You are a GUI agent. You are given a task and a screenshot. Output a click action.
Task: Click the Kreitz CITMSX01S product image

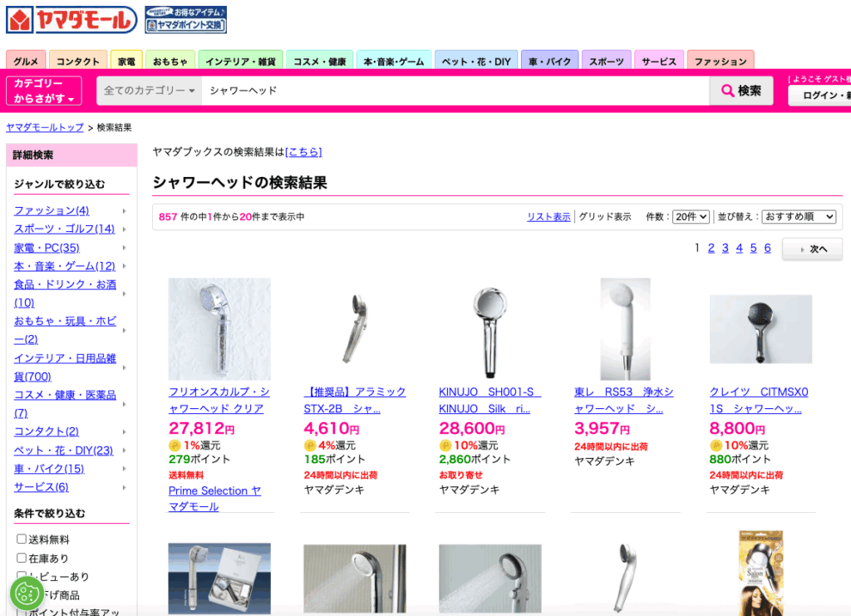click(x=760, y=329)
